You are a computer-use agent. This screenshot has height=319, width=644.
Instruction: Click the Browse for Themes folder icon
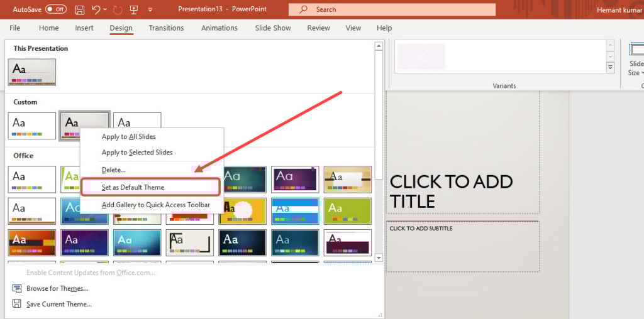click(x=16, y=288)
